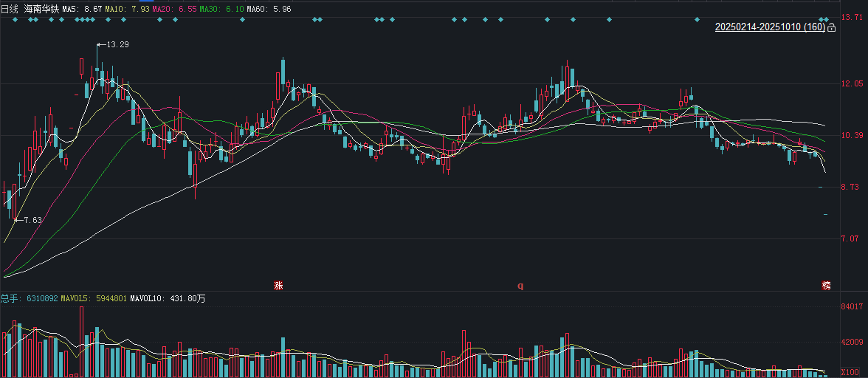Image resolution: width=868 pixels, height=378 pixels.
Task: Click the 海南华铁 stock name
Action: pos(42,9)
